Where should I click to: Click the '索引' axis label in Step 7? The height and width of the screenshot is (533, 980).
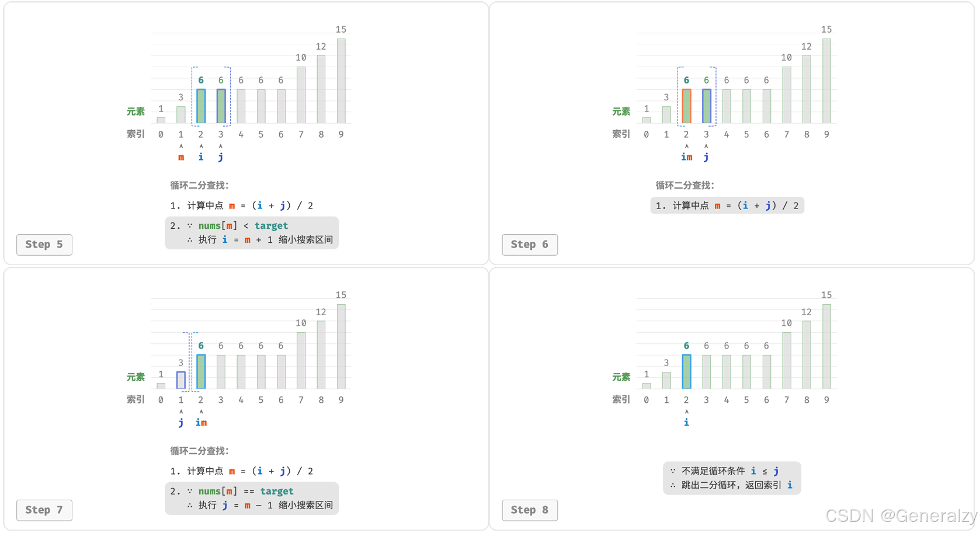[x=135, y=400]
